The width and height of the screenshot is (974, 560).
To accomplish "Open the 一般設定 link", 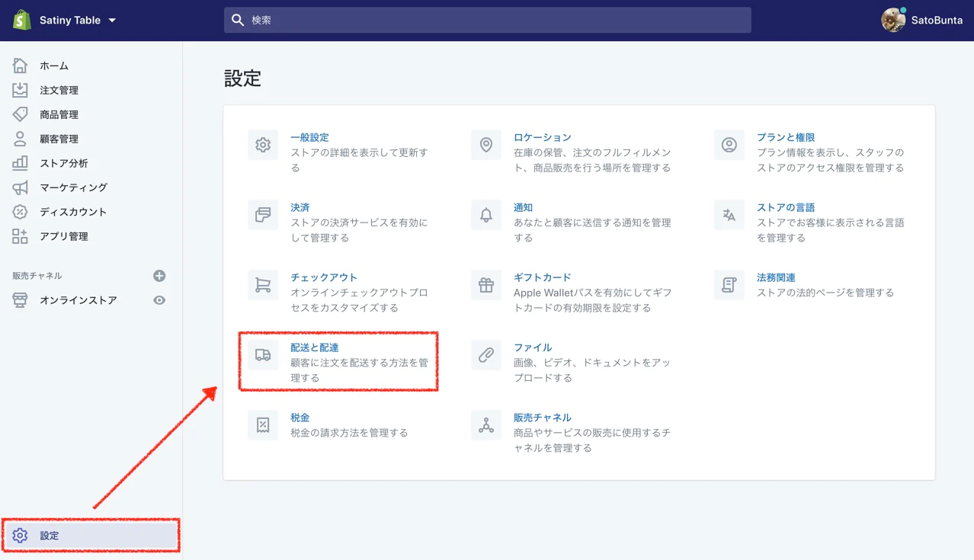I will [309, 137].
